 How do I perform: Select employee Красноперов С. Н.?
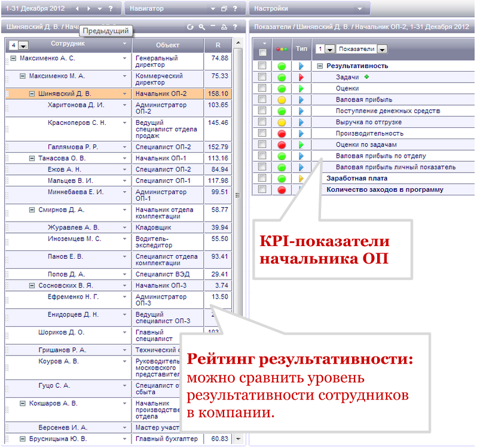point(77,123)
